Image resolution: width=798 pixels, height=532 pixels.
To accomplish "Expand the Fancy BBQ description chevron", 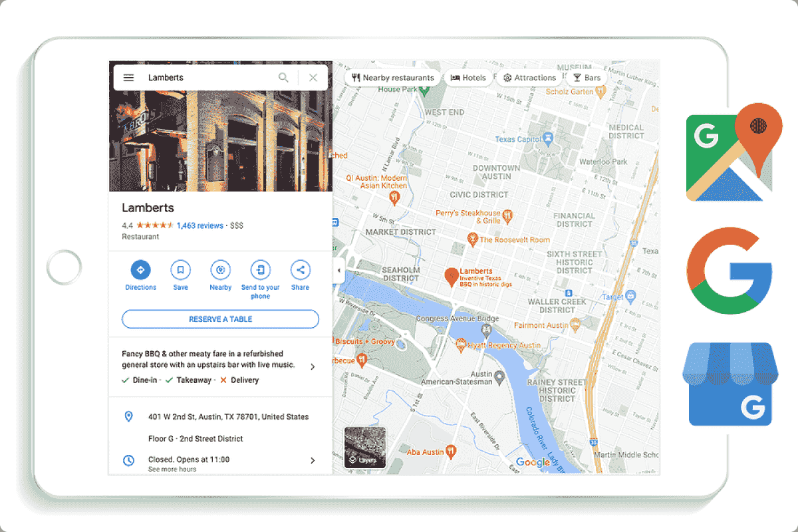I will pyautogui.click(x=313, y=366).
